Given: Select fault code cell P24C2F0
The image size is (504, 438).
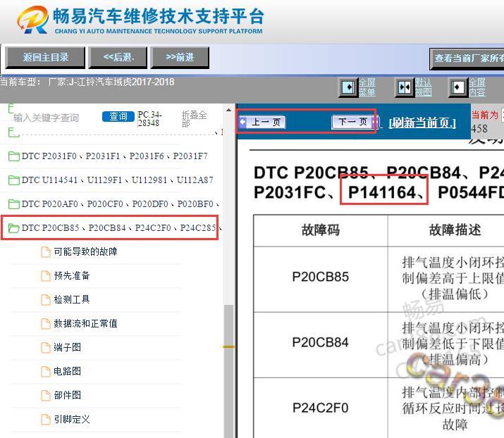Looking at the screenshot, I should tap(320, 408).
